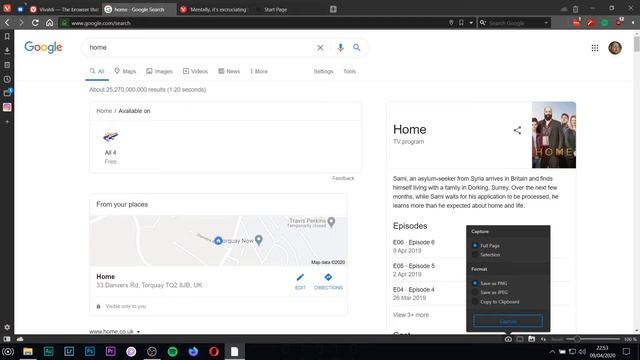This screenshot has width=640, height=360.
Task: Open E06 - Episode 6 link
Action: pos(413,242)
